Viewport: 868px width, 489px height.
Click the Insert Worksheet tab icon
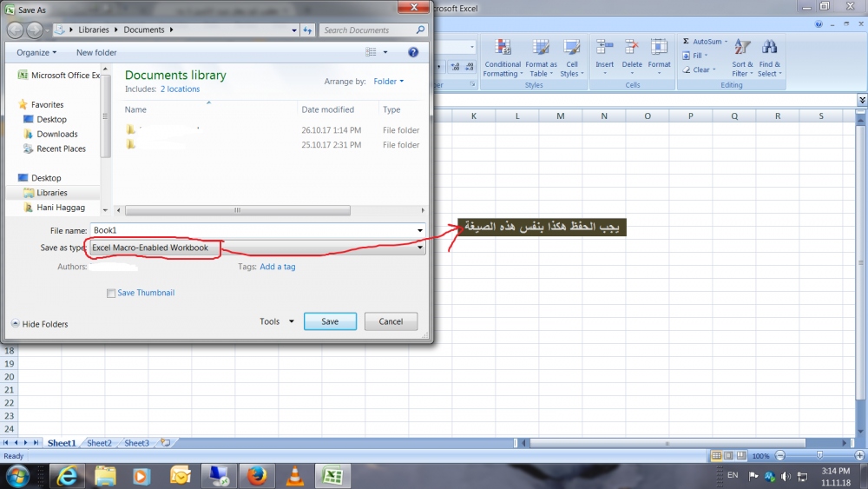click(x=166, y=442)
